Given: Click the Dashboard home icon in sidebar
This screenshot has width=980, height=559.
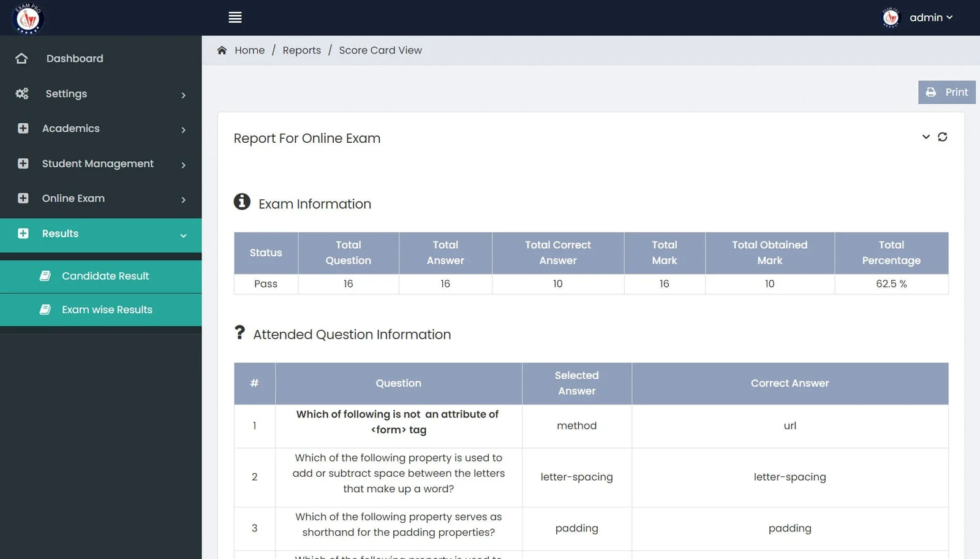Looking at the screenshot, I should (x=21, y=58).
